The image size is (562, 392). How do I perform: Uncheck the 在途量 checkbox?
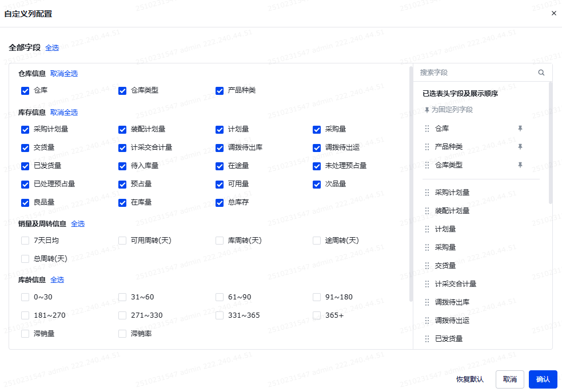[x=220, y=166]
